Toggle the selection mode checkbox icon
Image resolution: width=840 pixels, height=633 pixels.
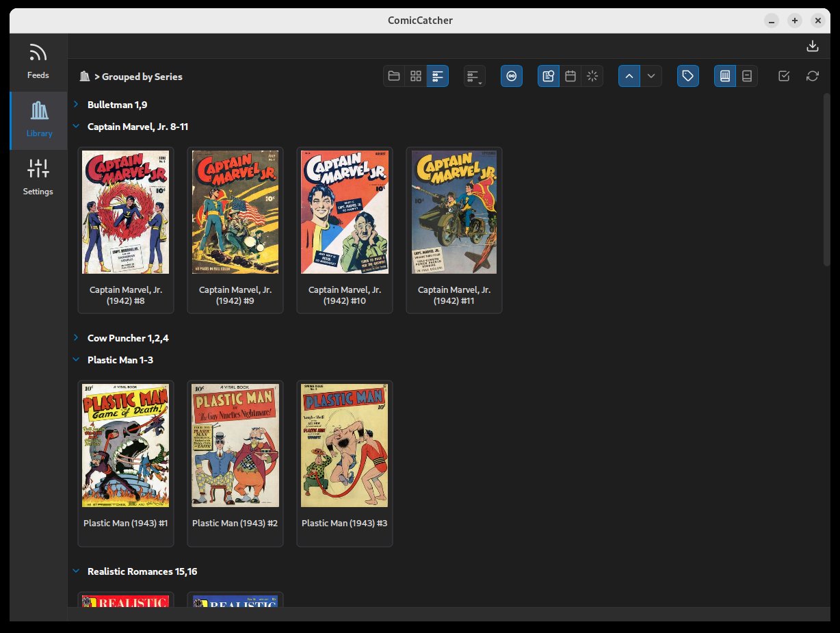pyautogui.click(x=785, y=76)
